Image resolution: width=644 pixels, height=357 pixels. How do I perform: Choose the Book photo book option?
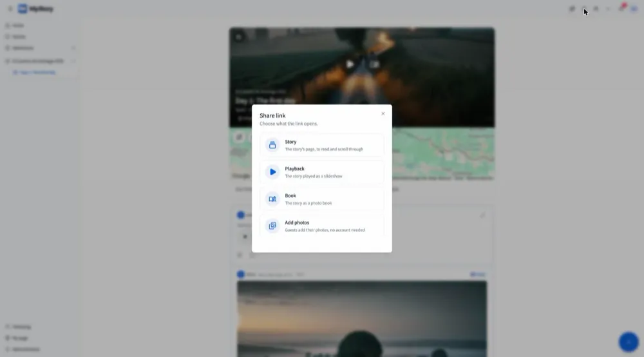point(321,199)
